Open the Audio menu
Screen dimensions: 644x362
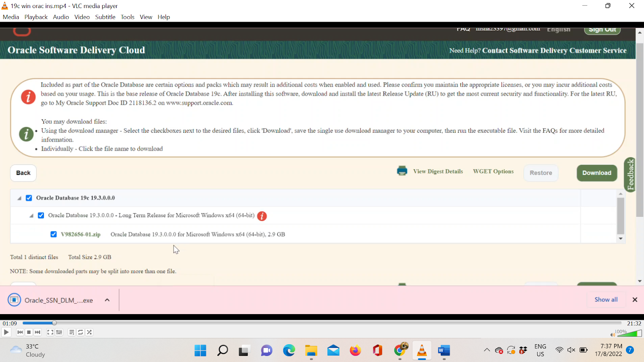click(61, 17)
